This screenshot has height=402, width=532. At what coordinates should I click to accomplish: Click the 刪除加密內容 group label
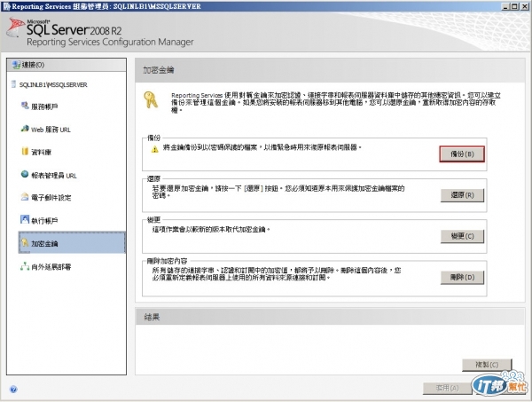[167, 261]
